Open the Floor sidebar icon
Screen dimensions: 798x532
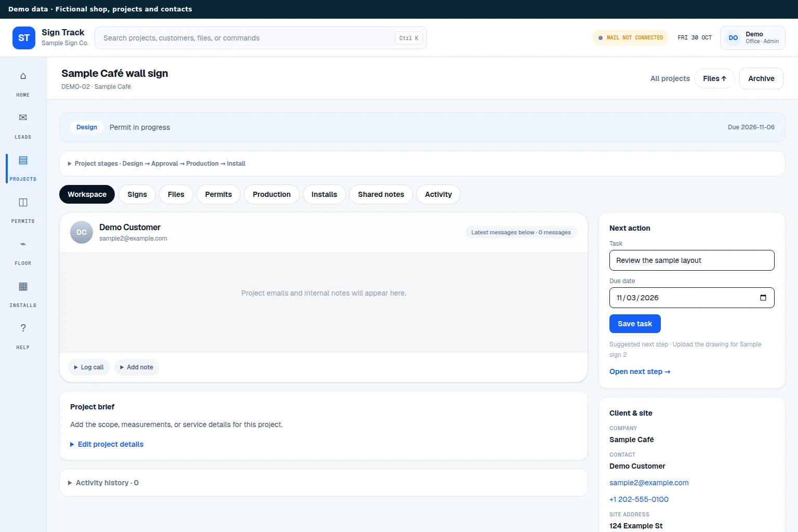click(23, 244)
